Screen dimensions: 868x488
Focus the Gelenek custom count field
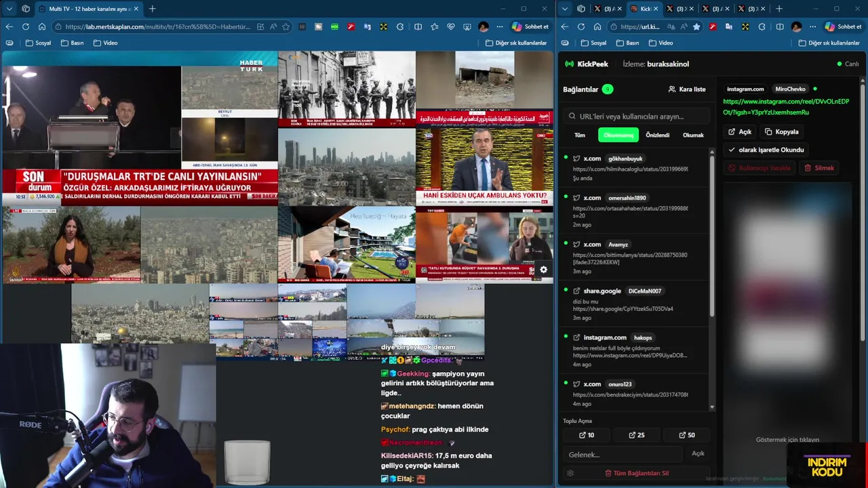tap(623, 454)
